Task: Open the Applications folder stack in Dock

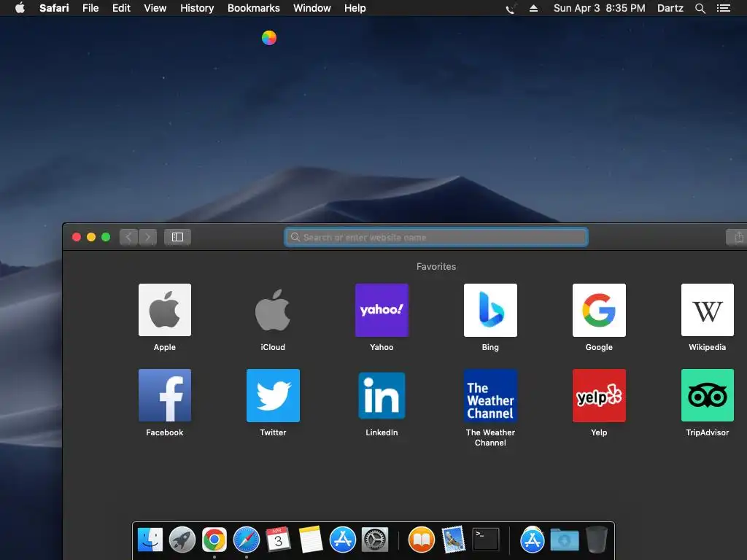Action: pyautogui.click(x=532, y=540)
